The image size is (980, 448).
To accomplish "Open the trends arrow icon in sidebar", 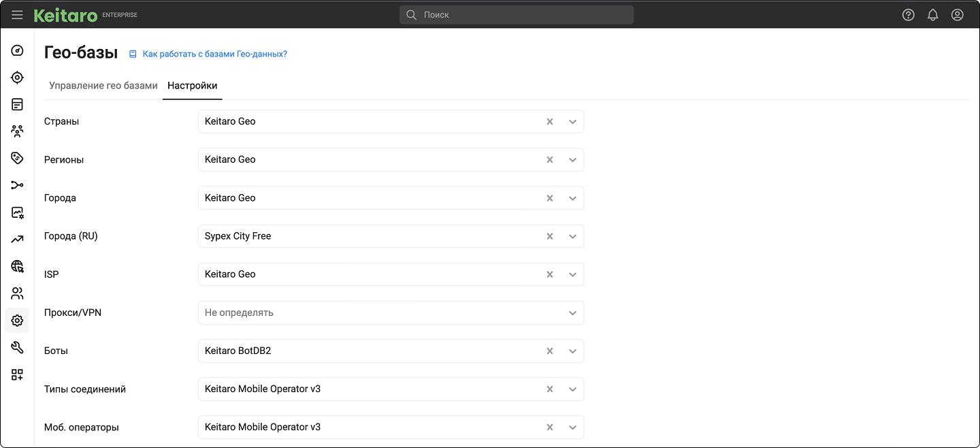I will point(18,239).
